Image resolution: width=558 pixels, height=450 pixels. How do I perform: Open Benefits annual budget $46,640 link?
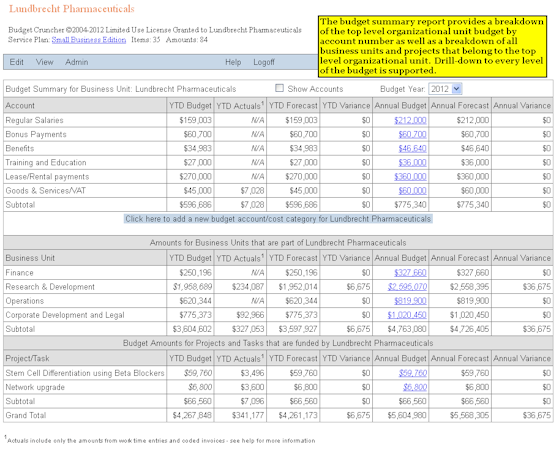[x=412, y=148]
